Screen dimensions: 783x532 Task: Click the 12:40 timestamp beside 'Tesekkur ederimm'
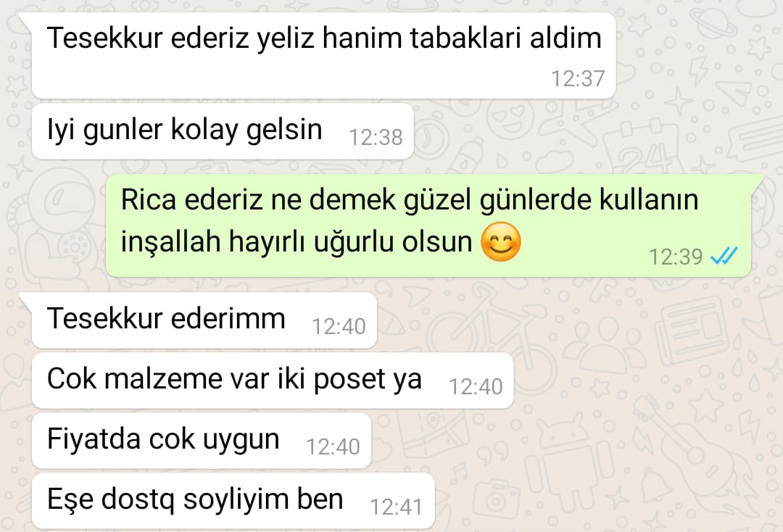click(339, 326)
